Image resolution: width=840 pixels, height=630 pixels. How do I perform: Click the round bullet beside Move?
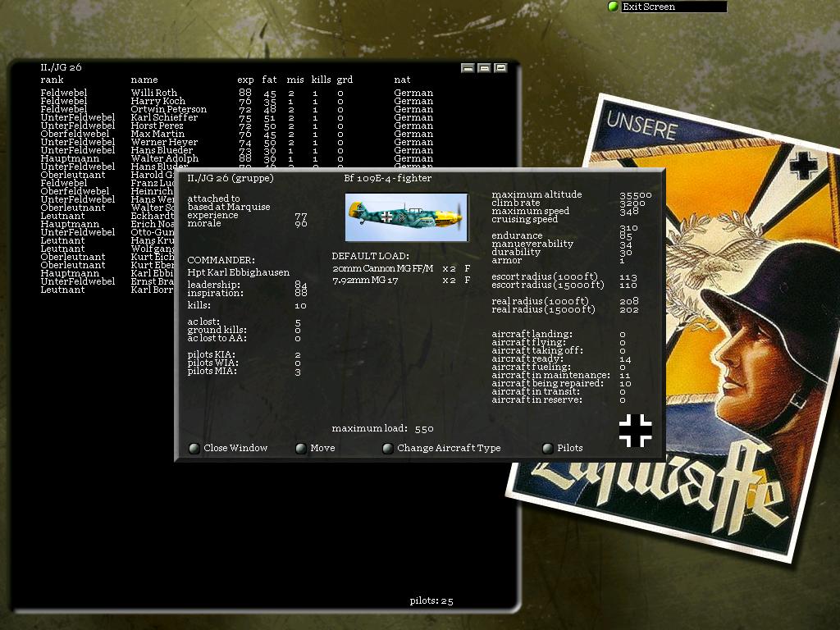(x=301, y=449)
